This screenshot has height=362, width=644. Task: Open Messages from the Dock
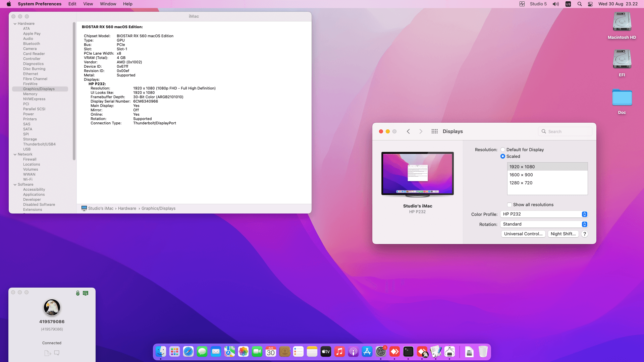[202, 352]
